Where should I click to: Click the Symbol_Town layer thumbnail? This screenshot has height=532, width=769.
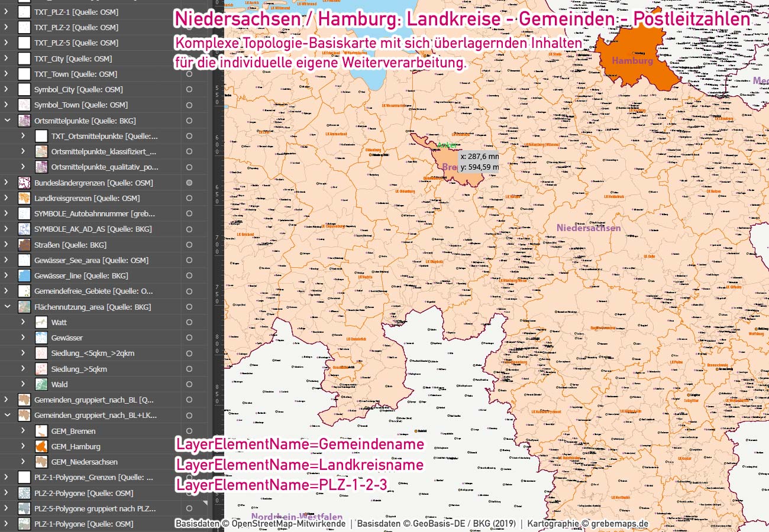point(24,105)
